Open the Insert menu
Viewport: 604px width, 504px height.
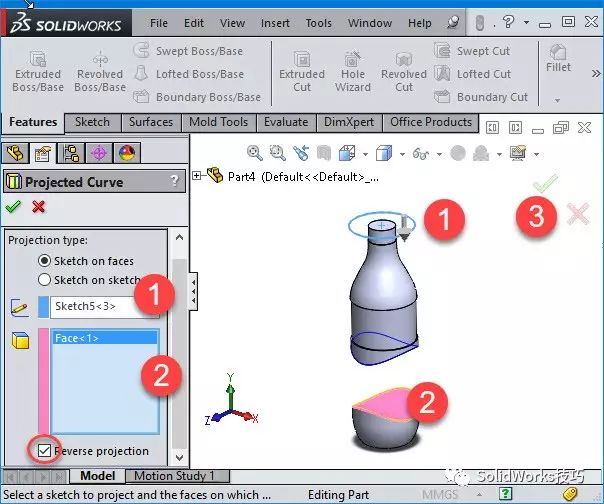[x=275, y=23]
